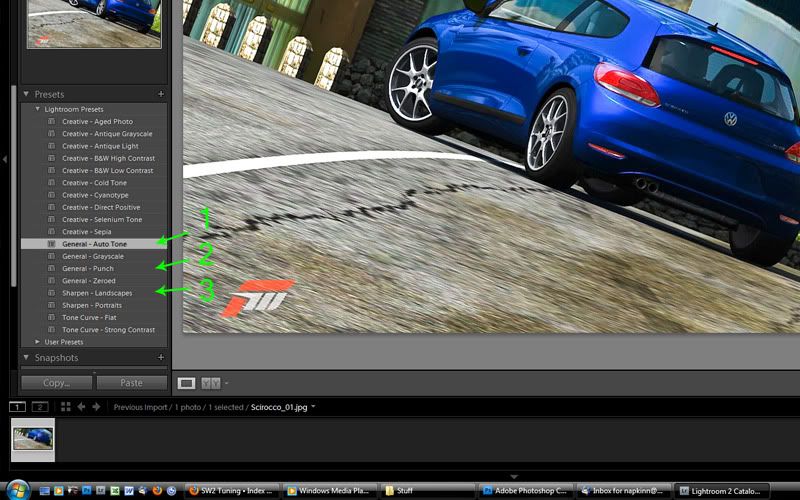Image resolution: width=800 pixels, height=500 pixels.
Task: Switch to Adobe Photoshop taskbar button
Action: click(x=526, y=491)
